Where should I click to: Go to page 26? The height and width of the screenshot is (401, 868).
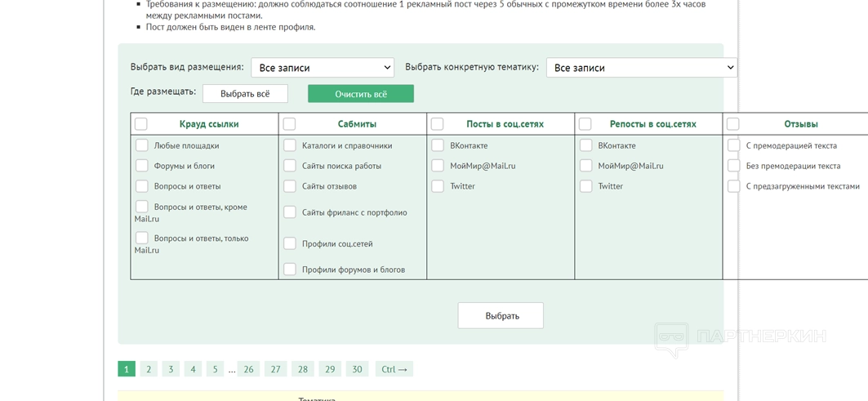pos(248,369)
